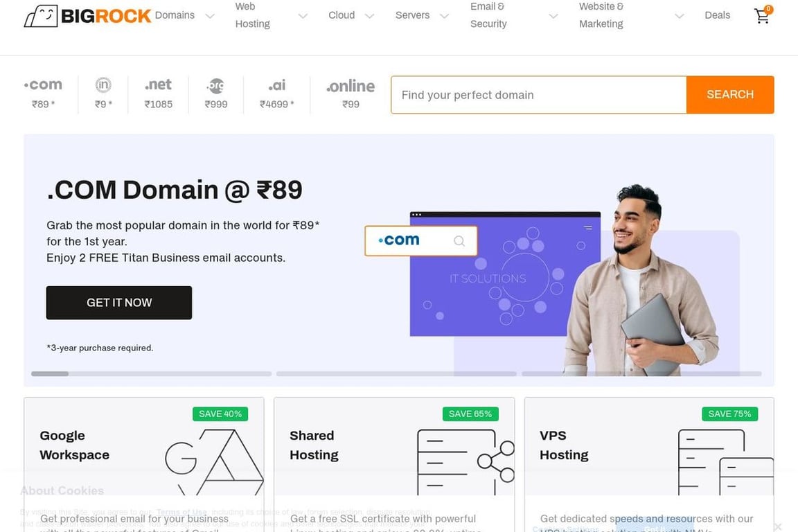Focus the Find your perfect domain field
This screenshot has width=798, height=532.
[539, 95]
